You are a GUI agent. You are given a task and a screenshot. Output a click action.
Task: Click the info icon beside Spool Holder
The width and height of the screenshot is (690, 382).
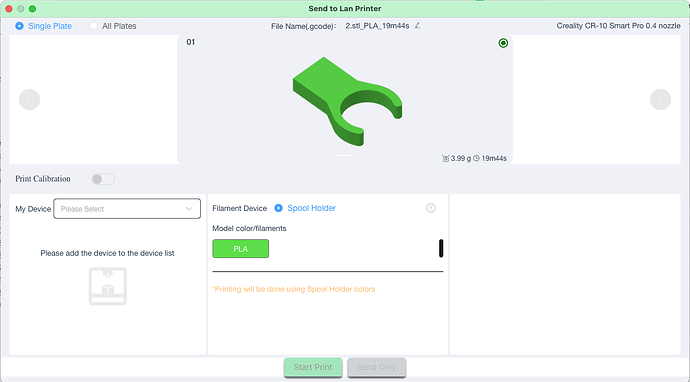tap(431, 208)
